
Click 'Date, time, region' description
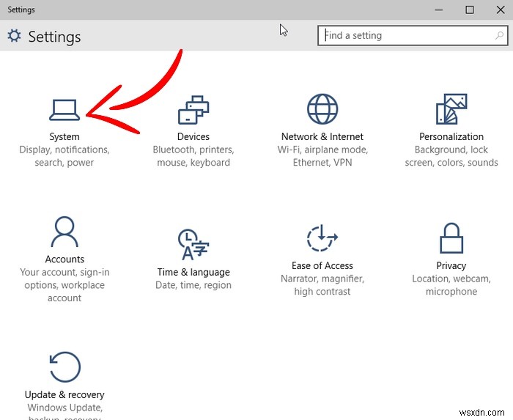pos(193,285)
